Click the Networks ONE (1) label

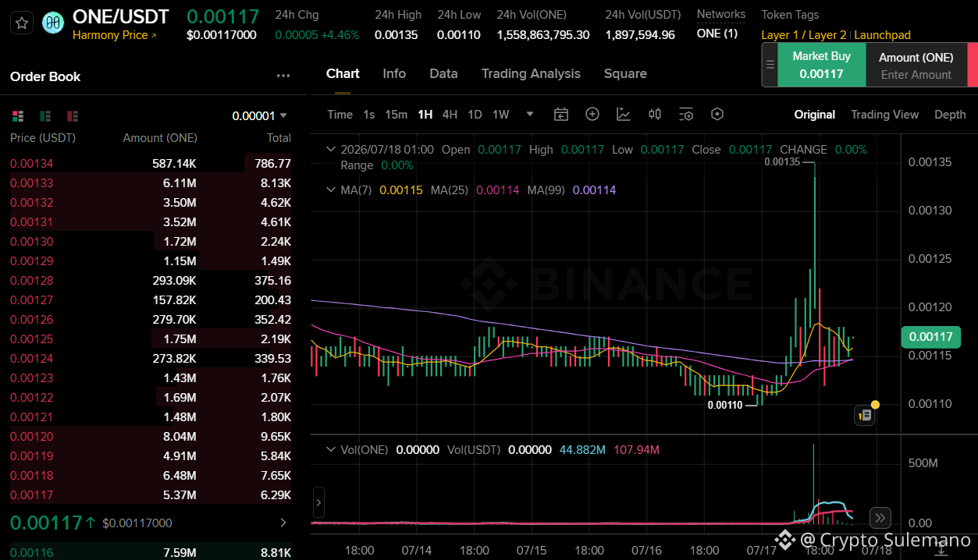tap(717, 34)
